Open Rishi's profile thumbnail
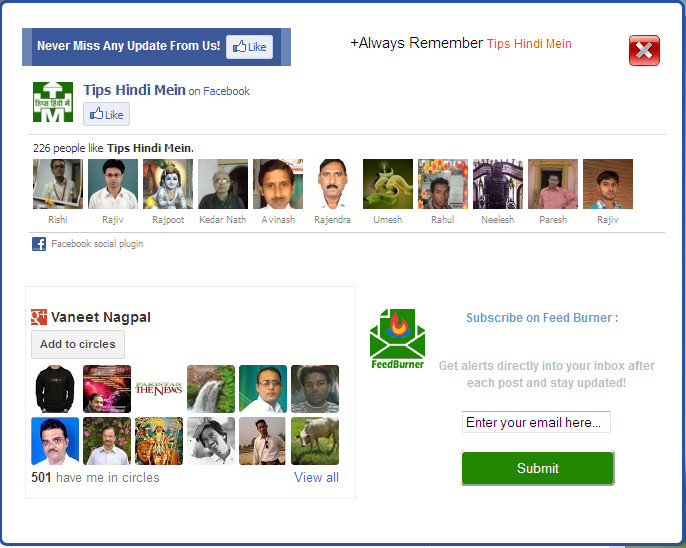The image size is (686, 548). click(x=58, y=184)
